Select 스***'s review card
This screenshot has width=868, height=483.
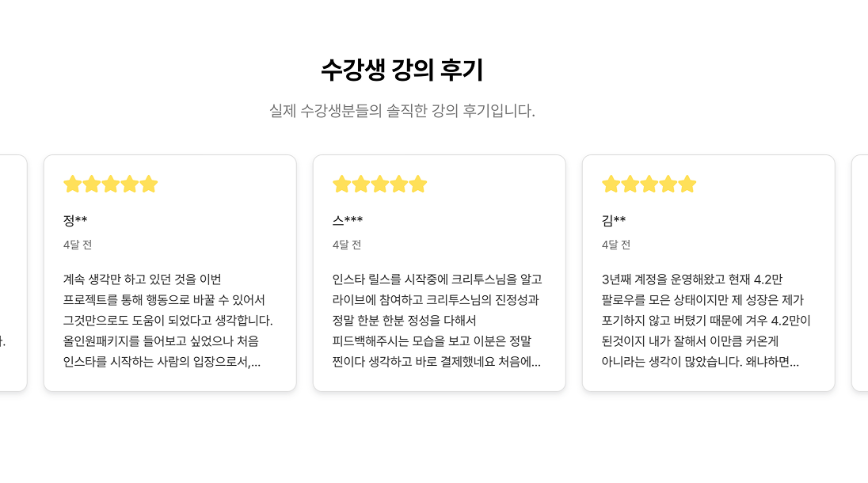click(x=440, y=273)
